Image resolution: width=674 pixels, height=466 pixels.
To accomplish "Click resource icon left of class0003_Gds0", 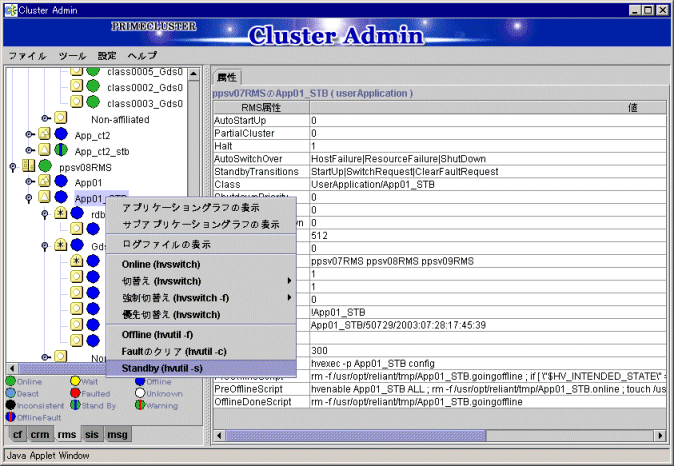I will [77, 101].
